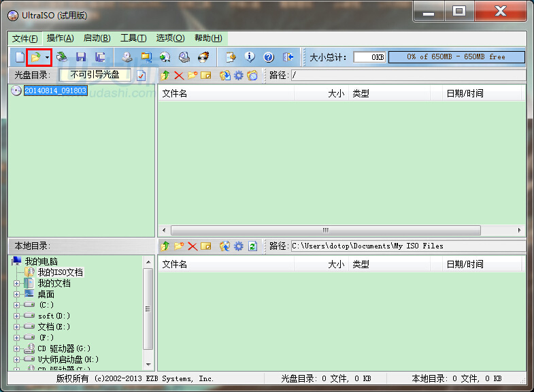Click the Extract files icon in disc toolbar
Viewport: 534px width, 392px height.
[x=224, y=76]
